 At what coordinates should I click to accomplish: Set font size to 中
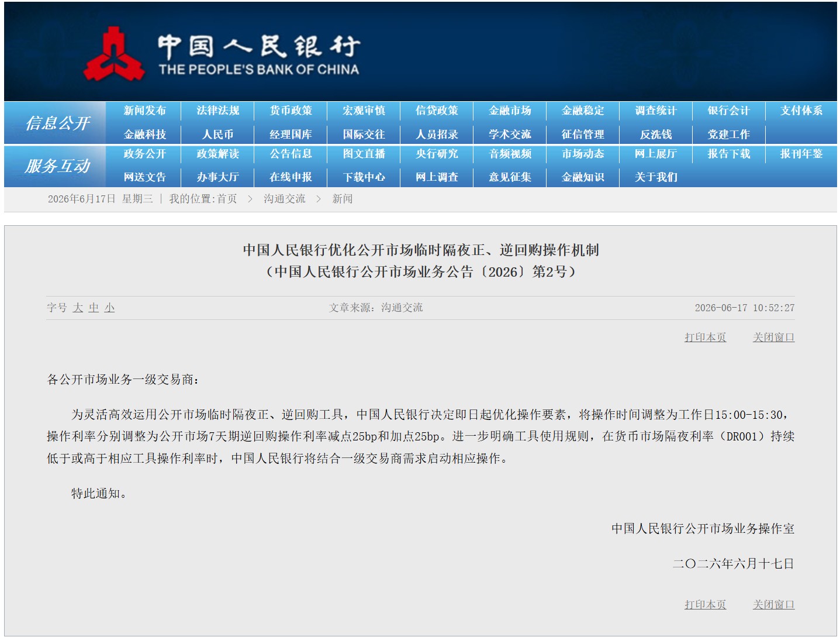point(94,308)
